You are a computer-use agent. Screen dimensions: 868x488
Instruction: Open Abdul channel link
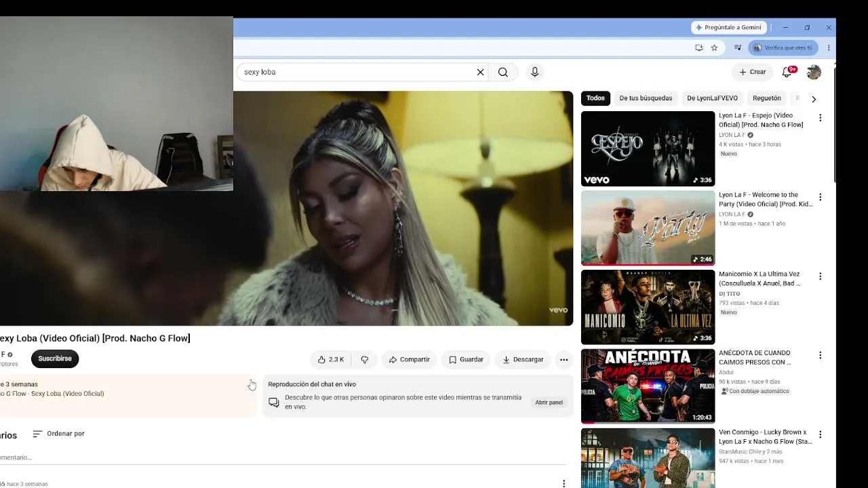(x=726, y=373)
